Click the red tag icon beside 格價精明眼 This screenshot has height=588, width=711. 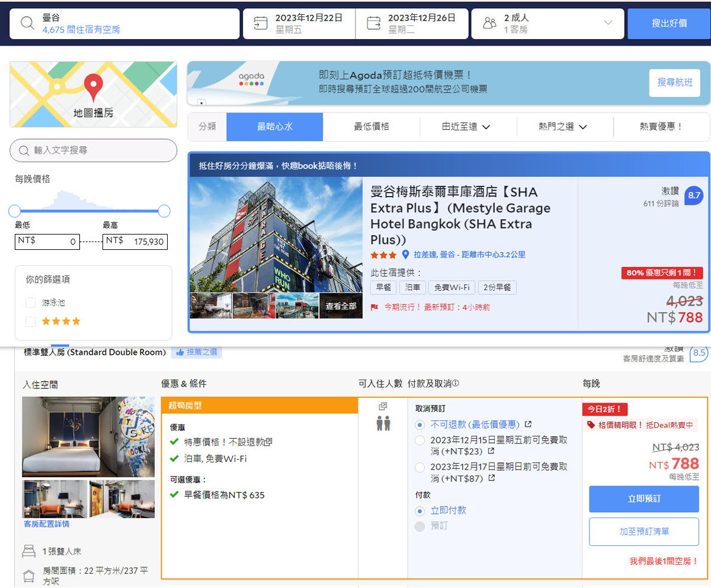(x=591, y=425)
